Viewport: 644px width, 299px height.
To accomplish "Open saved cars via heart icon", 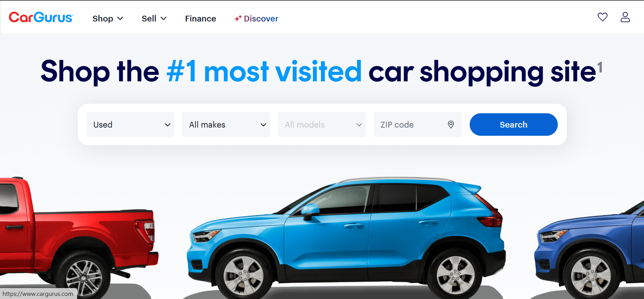I will [602, 17].
